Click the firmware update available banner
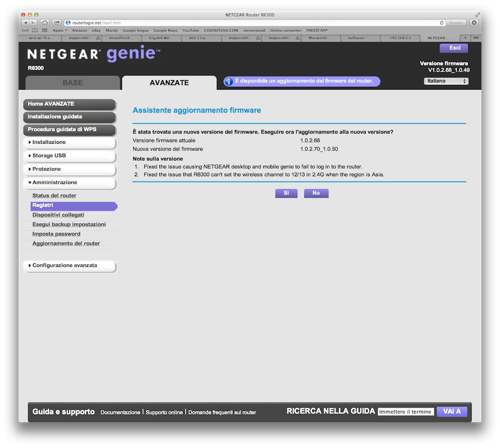Screen dimensions: 500x448 click(302, 81)
